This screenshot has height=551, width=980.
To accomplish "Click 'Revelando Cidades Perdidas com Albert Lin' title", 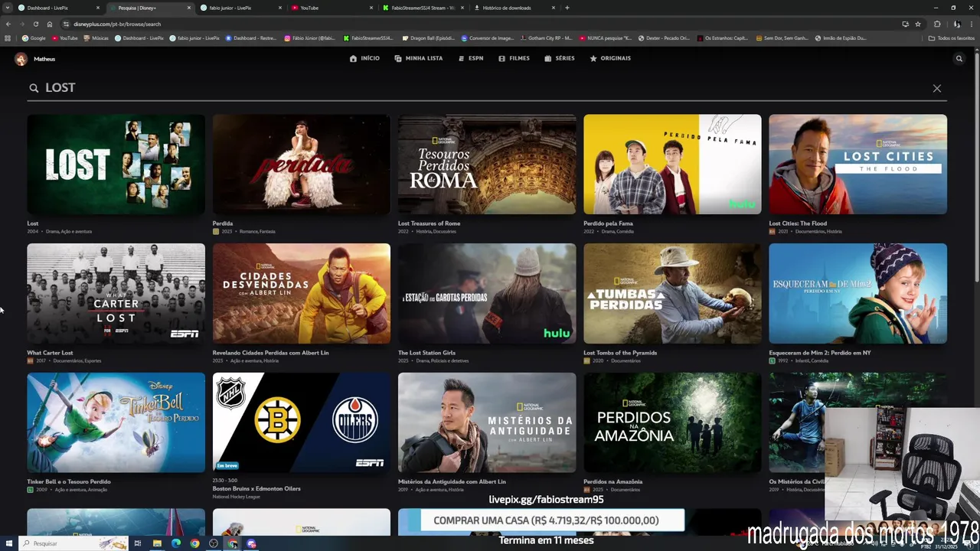I will pyautogui.click(x=270, y=353).
